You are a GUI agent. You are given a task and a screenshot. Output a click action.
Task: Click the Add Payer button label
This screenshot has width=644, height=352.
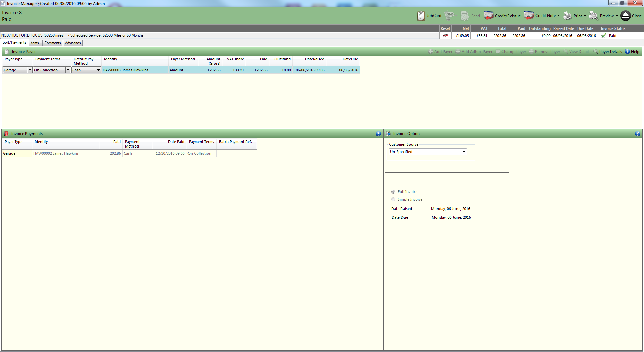point(443,52)
